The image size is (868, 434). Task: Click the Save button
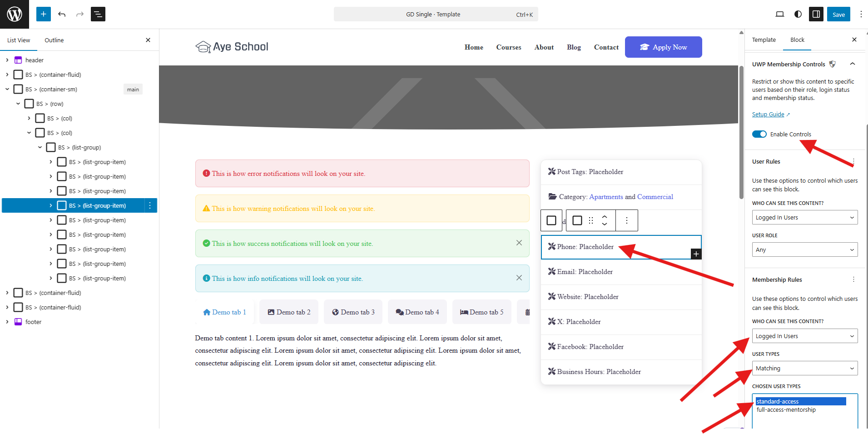[x=838, y=14]
